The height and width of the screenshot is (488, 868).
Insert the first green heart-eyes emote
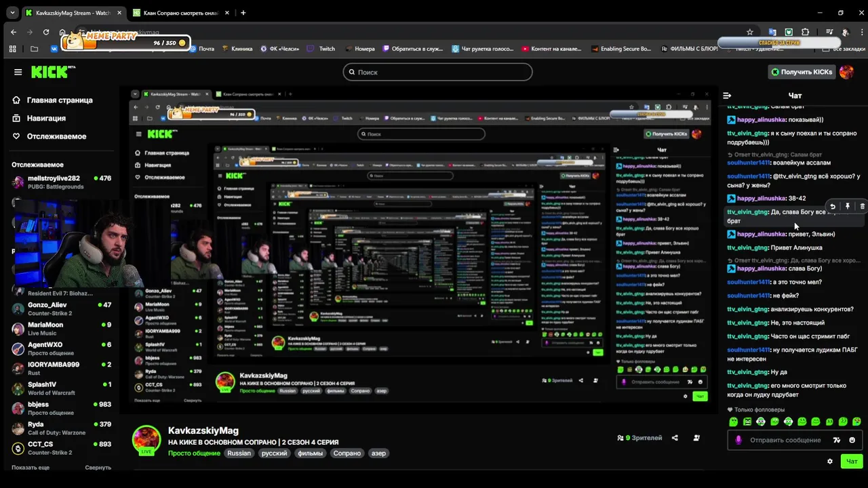click(733, 422)
